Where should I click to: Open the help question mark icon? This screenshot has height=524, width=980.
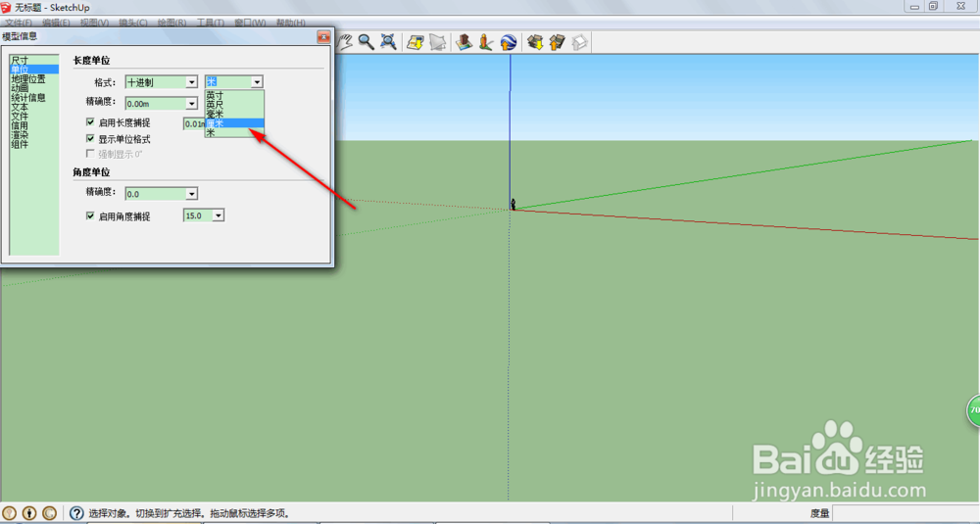click(x=76, y=513)
